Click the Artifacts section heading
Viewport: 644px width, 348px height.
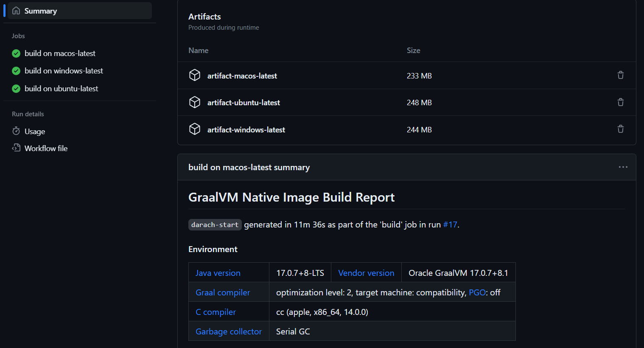pyautogui.click(x=204, y=17)
